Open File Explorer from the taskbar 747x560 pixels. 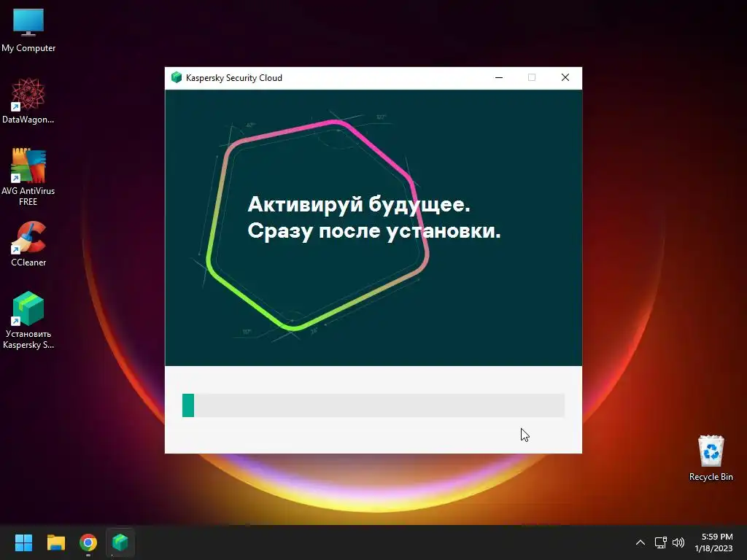click(x=55, y=542)
